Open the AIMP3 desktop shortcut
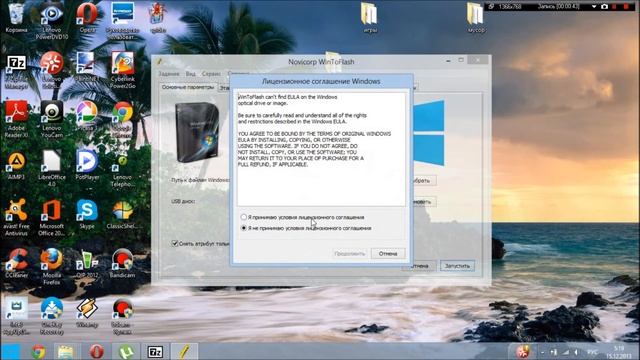 click(x=16, y=165)
